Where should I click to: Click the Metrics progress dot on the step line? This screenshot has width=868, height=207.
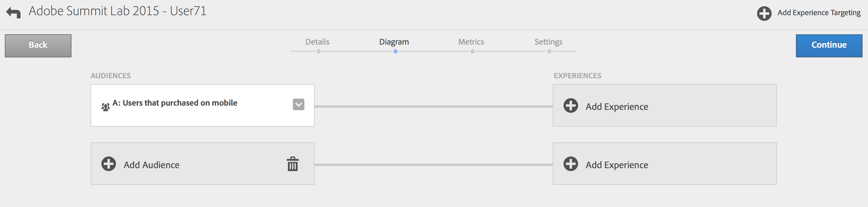click(472, 52)
